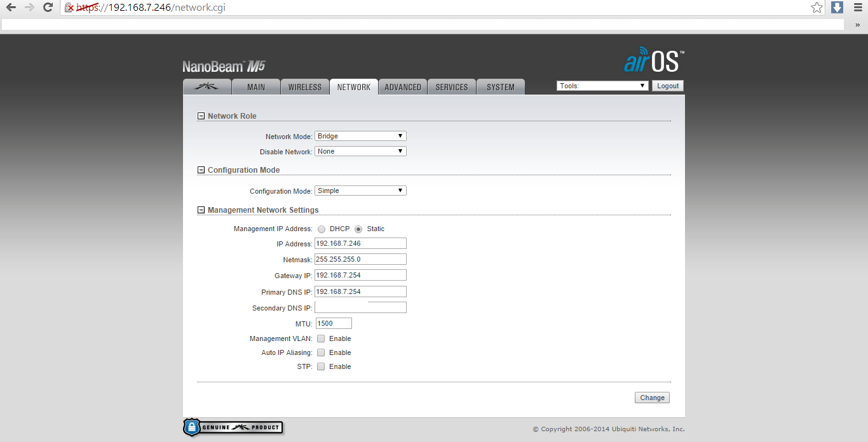868x442 pixels.
Task: Switch to the SYSTEM tab
Action: point(501,87)
